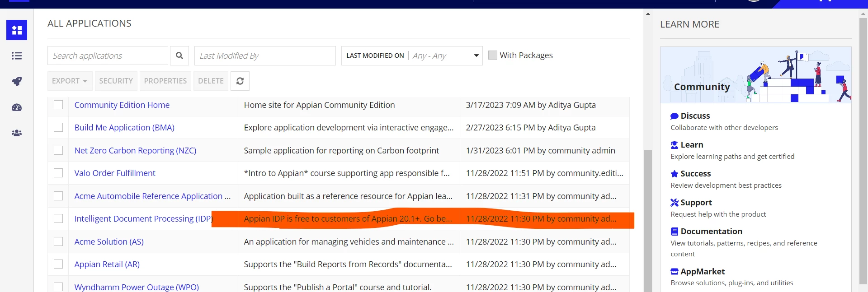Open Acme Automobile Reference Application link

coord(152,196)
